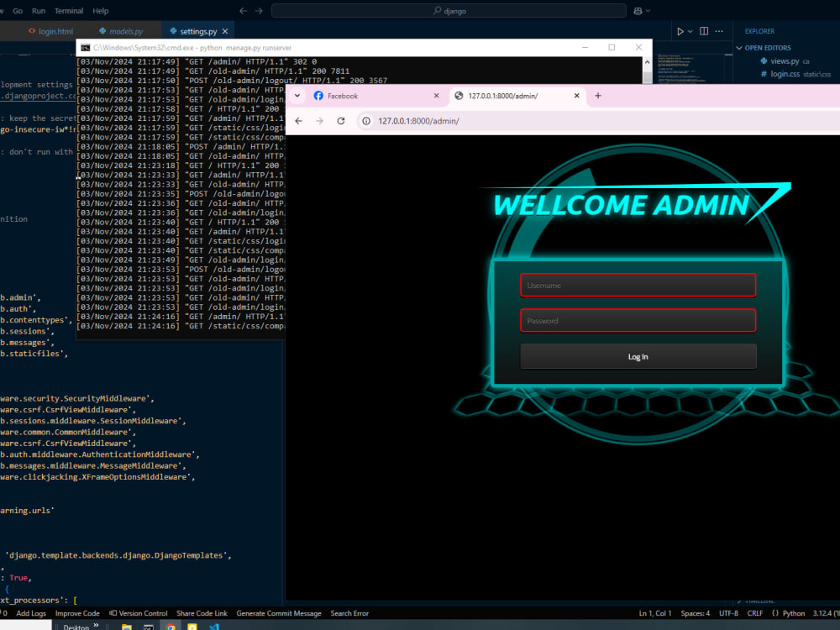Viewport: 840px width, 630px height.
Task: Click the Log In button
Action: [x=638, y=356]
